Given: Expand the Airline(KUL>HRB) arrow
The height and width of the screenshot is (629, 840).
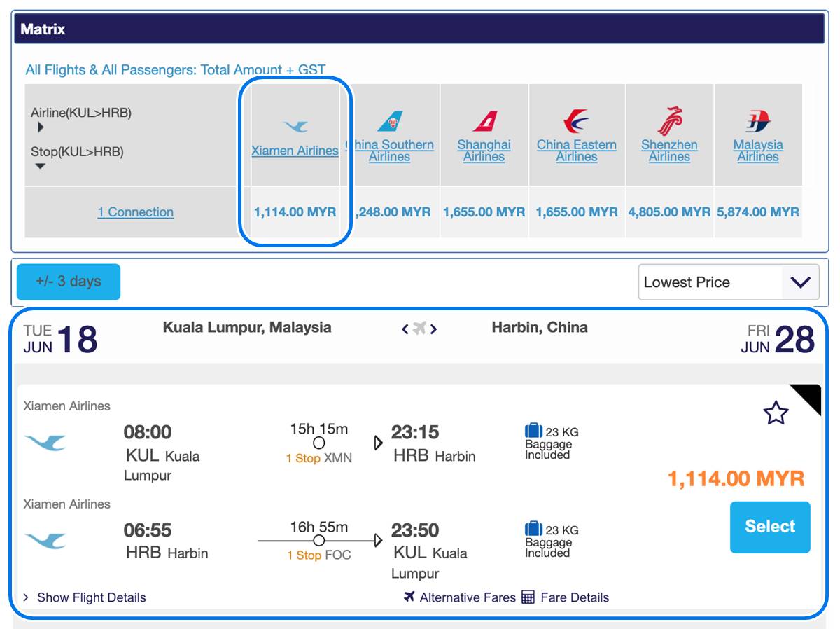Looking at the screenshot, I should (41, 127).
